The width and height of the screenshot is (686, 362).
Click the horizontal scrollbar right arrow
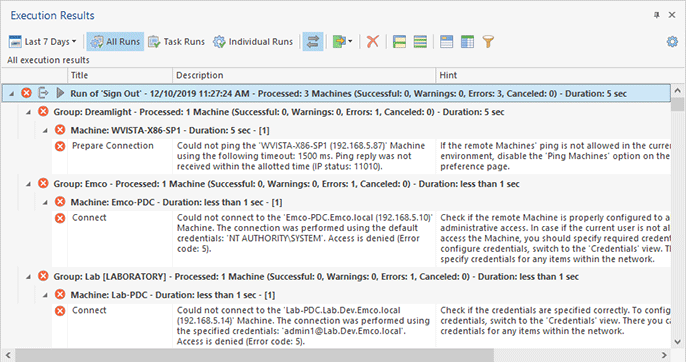(x=665, y=355)
